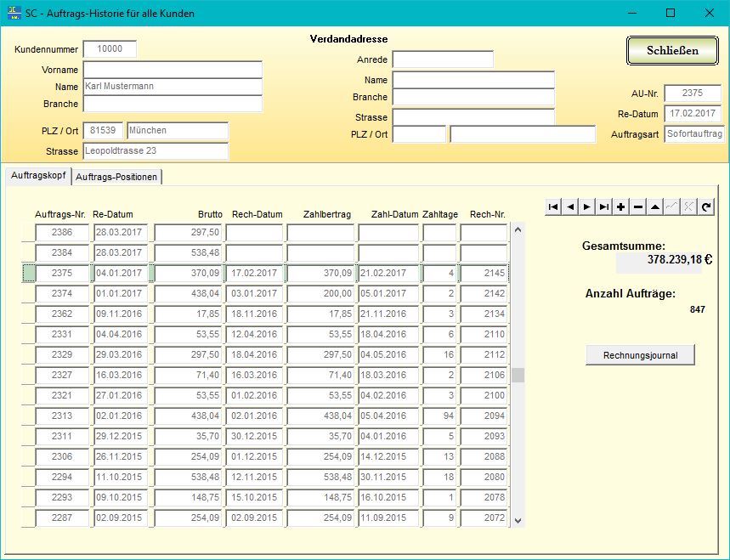
Task: Go to first record in navigator
Action: coord(553,206)
